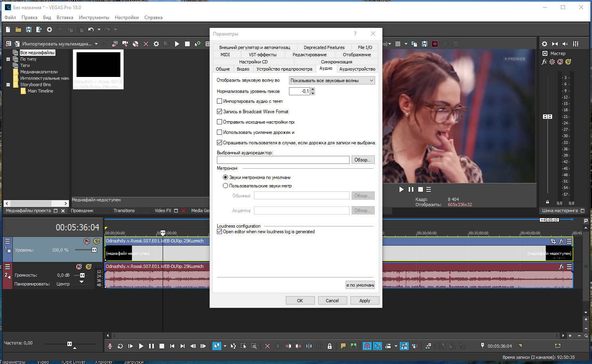This screenshot has height=364, width=592.
Task: Click the audio track volume slider
Action: [x=82, y=275]
